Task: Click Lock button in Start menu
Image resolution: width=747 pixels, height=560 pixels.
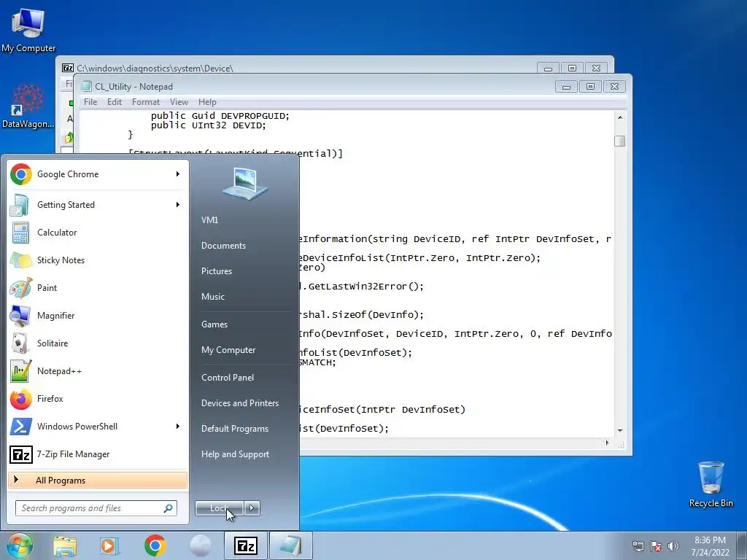Action: (x=220, y=508)
